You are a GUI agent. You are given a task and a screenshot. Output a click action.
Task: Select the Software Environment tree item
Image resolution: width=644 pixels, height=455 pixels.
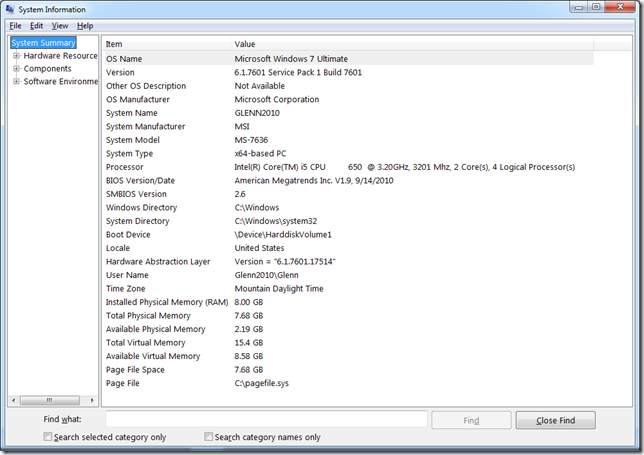61,81
